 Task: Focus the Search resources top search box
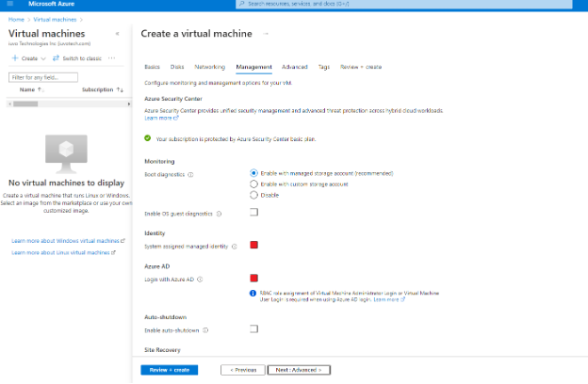[404, 4]
